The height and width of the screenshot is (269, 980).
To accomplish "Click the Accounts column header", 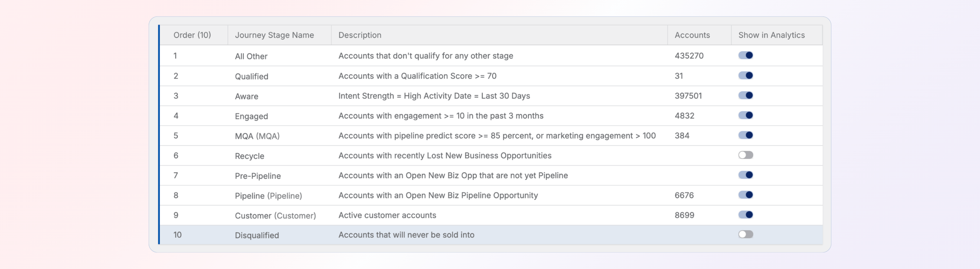I will point(692,35).
